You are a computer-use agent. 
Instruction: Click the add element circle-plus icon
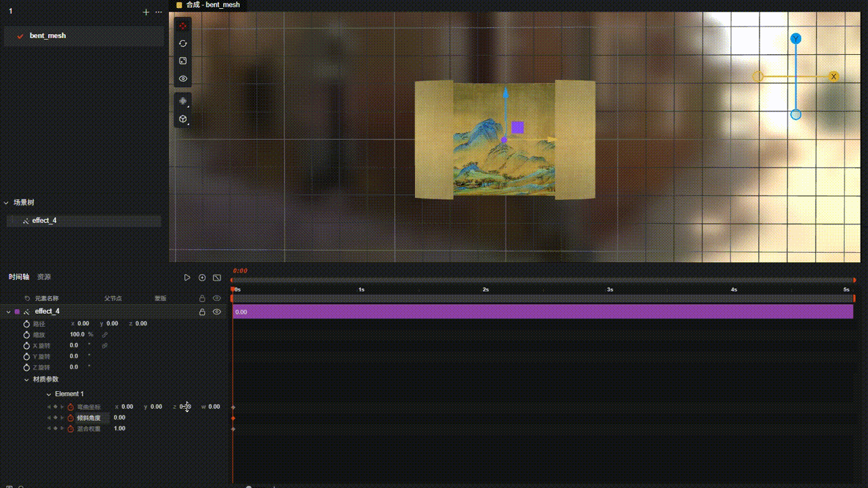(x=202, y=278)
